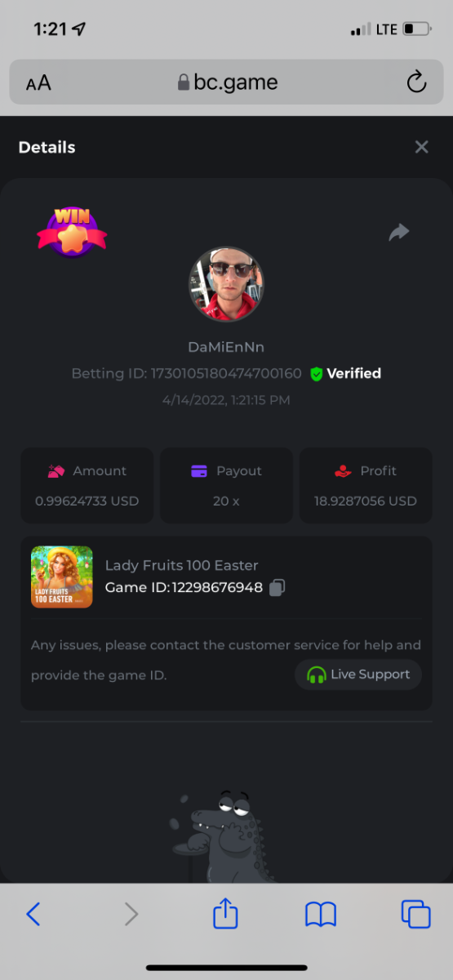Open the Safari reader text size menu
The image size is (453, 980).
[38, 82]
